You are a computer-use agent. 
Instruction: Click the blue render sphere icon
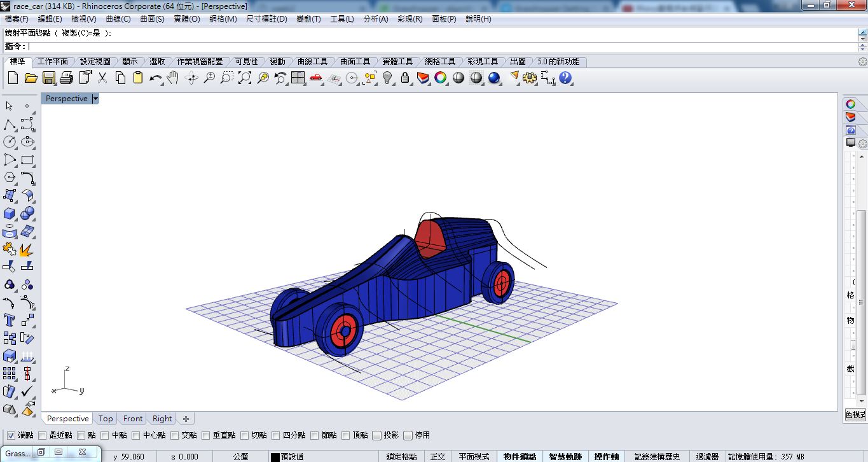[x=494, y=78]
